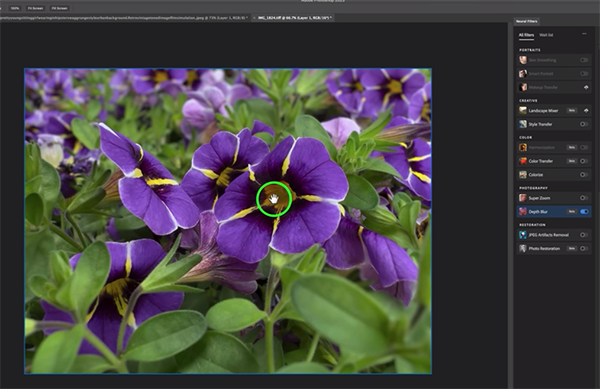Enable the JPEG Artifacts Removal switch

pos(584,235)
